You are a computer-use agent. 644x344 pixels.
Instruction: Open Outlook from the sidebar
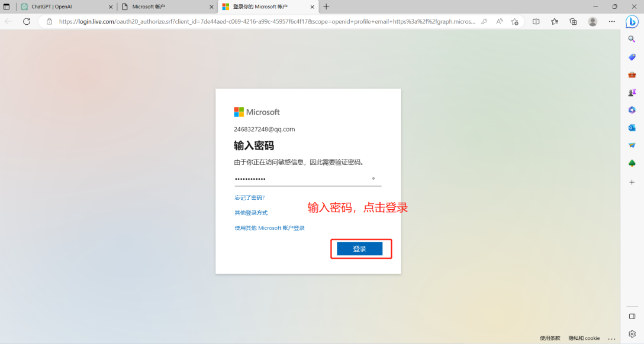tap(632, 128)
